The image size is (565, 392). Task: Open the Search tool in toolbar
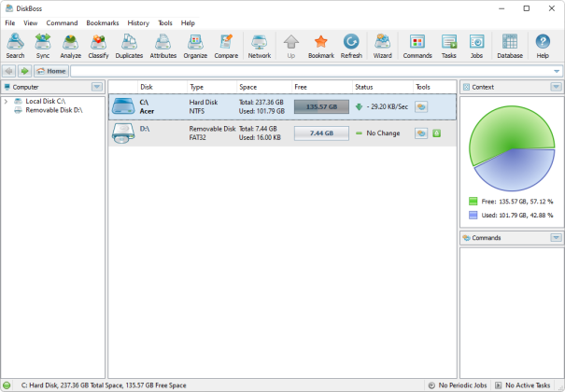point(15,46)
